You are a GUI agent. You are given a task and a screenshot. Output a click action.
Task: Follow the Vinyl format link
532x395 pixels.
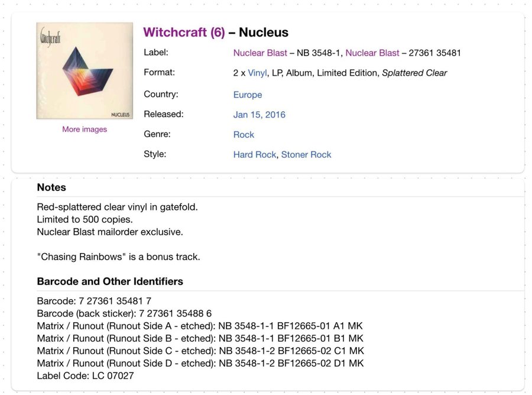coord(257,73)
